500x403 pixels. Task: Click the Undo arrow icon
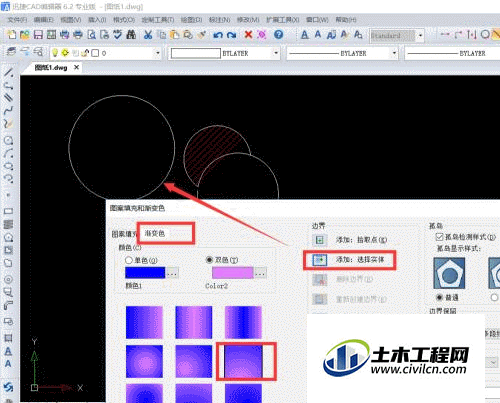click(218, 35)
